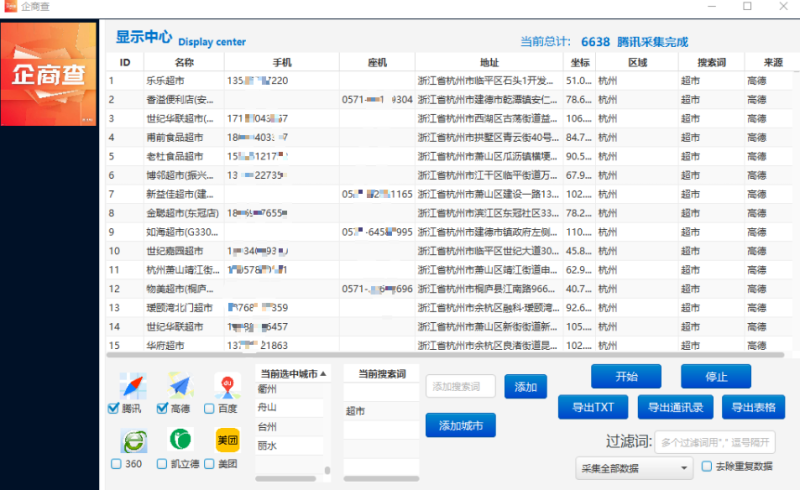Click the yellow 美团 icon
The image size is (800, 490).
point(228,440)
